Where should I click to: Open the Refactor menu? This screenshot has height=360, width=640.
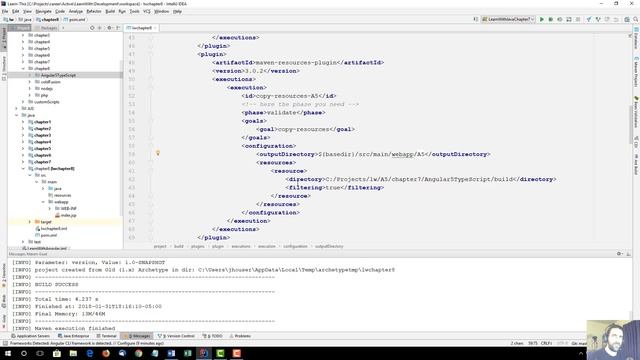tap(94, 11)
